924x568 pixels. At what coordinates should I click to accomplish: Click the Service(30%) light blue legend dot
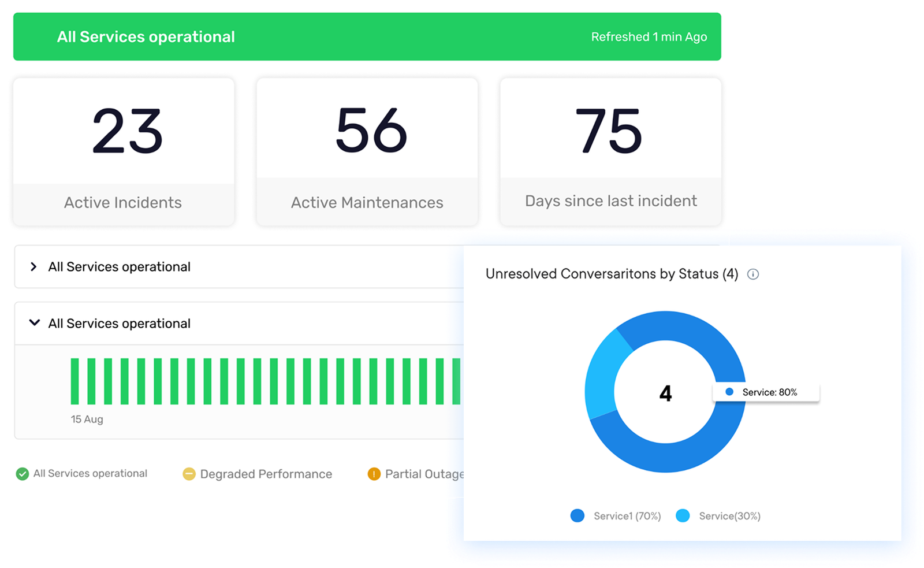click(683, 515)
